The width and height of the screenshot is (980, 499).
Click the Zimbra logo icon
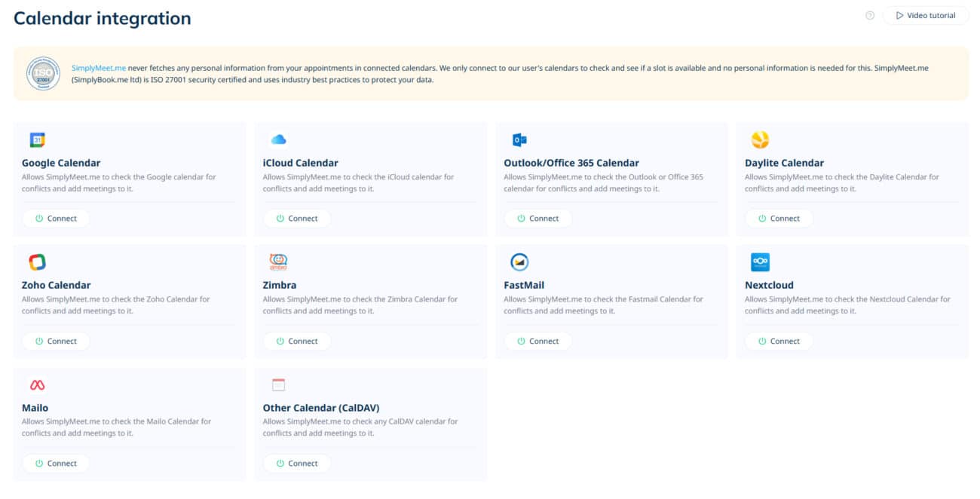click(x=278, y=262)
